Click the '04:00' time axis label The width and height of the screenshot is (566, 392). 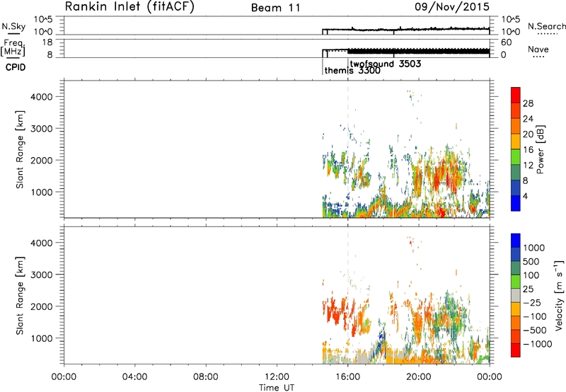point(135,377)
